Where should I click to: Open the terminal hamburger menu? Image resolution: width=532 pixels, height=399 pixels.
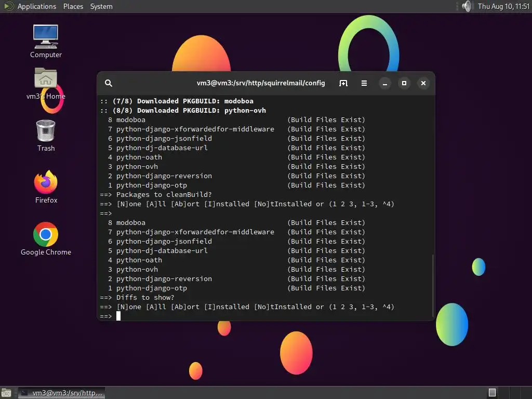[364, 83]
